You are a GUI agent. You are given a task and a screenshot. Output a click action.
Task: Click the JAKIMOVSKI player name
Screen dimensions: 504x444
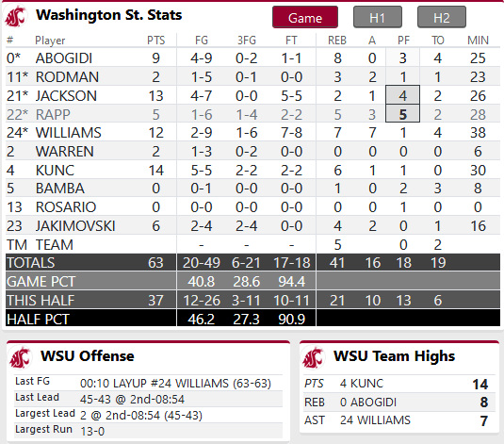[x=75, y=226]
